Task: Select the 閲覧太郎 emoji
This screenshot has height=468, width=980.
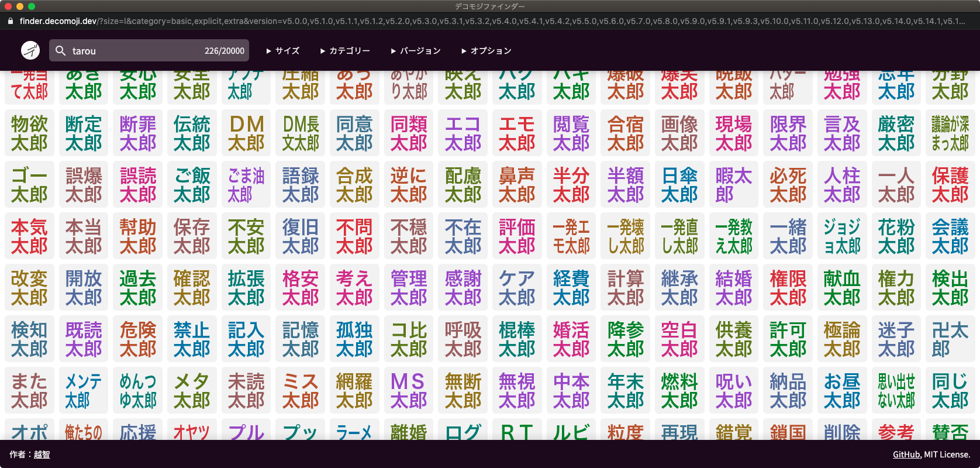Action: [x=571, y=133]
